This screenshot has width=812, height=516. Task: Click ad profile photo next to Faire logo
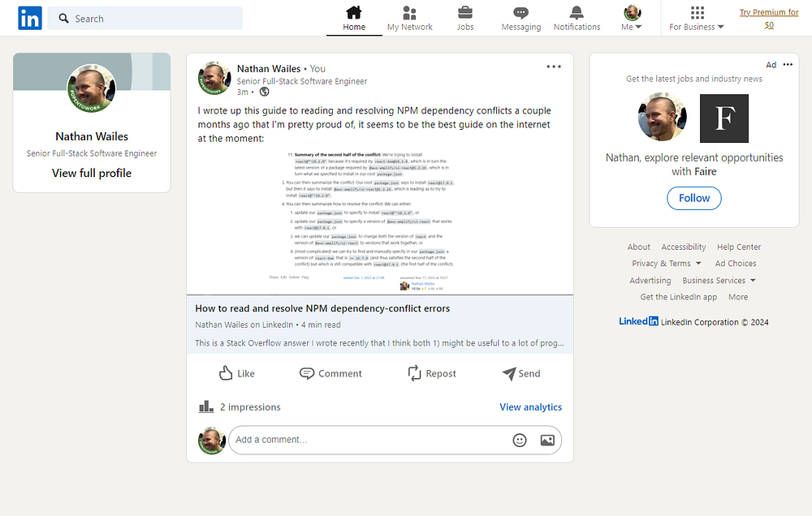click(x=663, y=117)
